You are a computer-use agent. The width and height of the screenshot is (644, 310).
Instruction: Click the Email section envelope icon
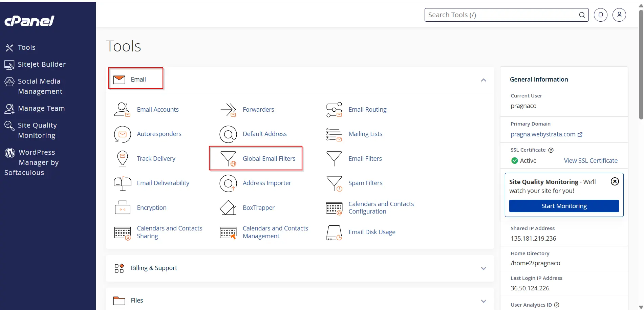point(119,80)
